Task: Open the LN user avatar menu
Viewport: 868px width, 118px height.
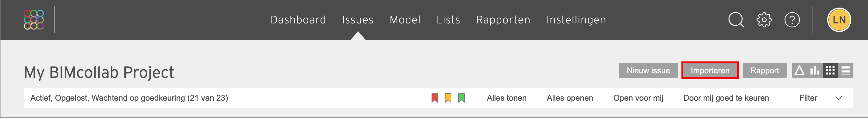Action: (839, 20)
